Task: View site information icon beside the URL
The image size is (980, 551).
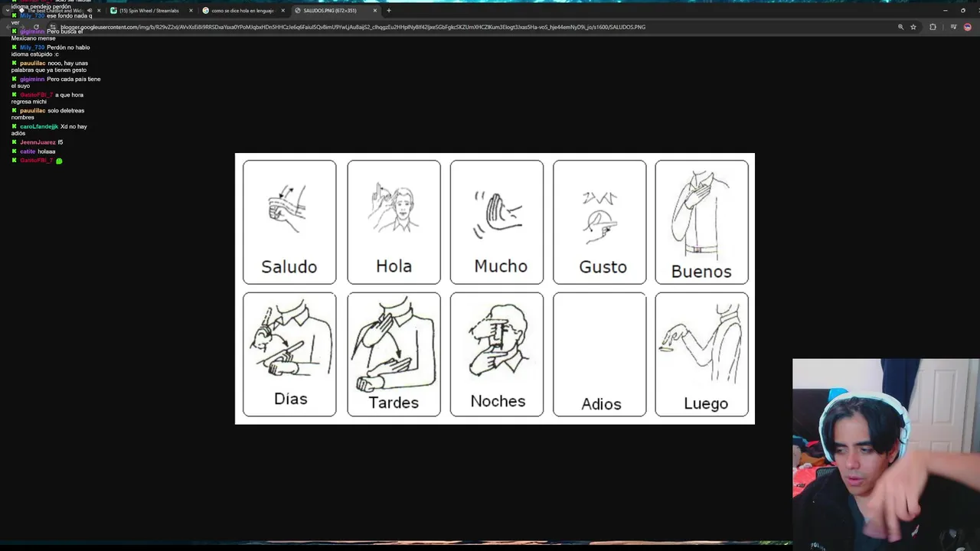Action: click(54, 27)
